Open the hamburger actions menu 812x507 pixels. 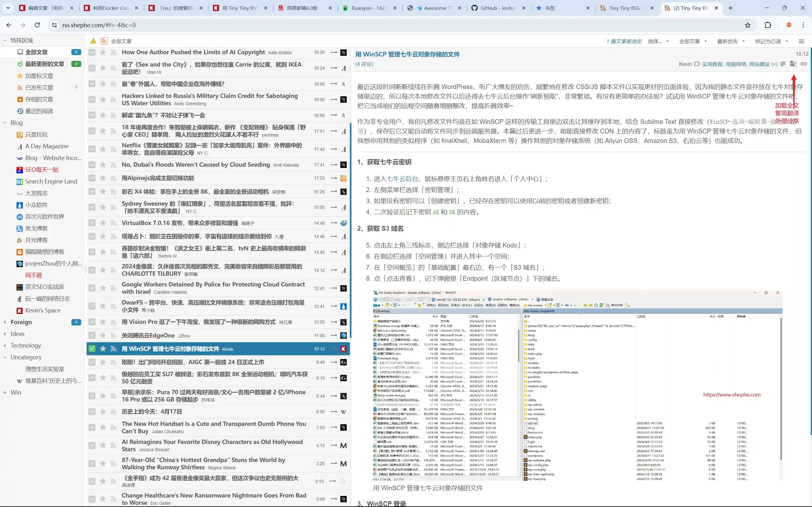point(801,41)
